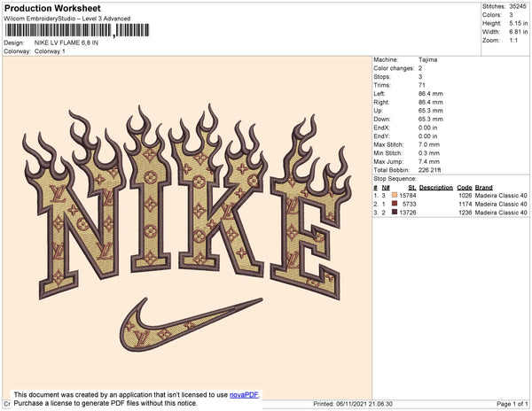Click the Min Stitch value 0.3 mm
The width and height of the screenshot is (532, 411).
pyautogui.click(x=429, y=153)
